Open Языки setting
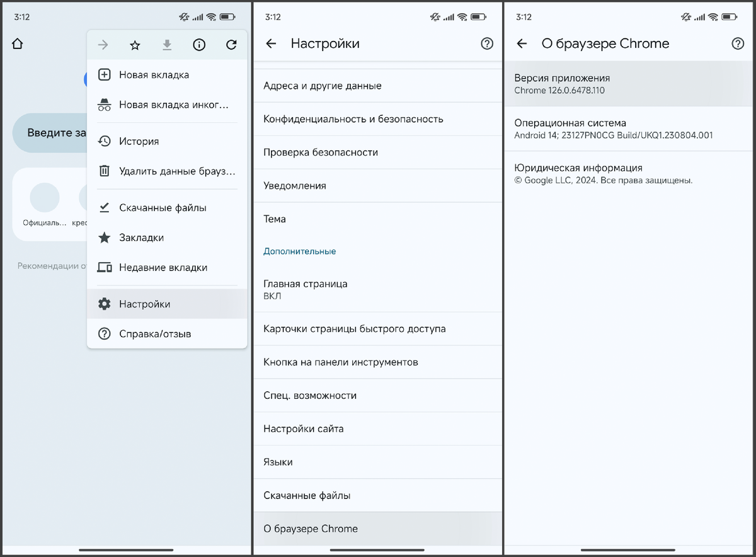This screenshot has width=756, height=557. tap(377, 462)
